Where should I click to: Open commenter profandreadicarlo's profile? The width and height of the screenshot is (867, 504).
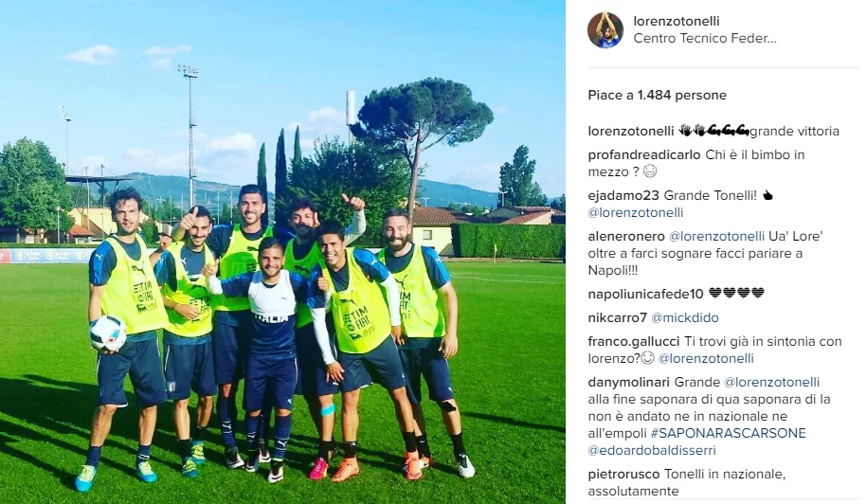tap(644, 154)
